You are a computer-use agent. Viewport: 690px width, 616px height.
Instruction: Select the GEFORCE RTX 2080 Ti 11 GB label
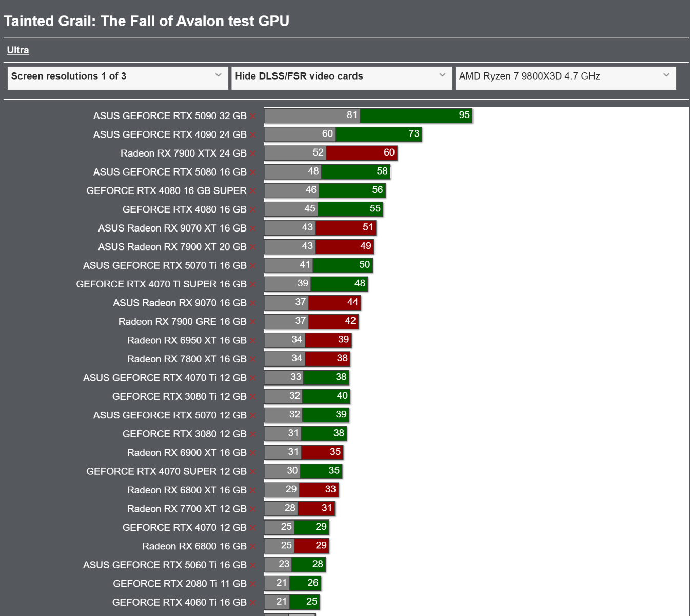coord(180,584)
